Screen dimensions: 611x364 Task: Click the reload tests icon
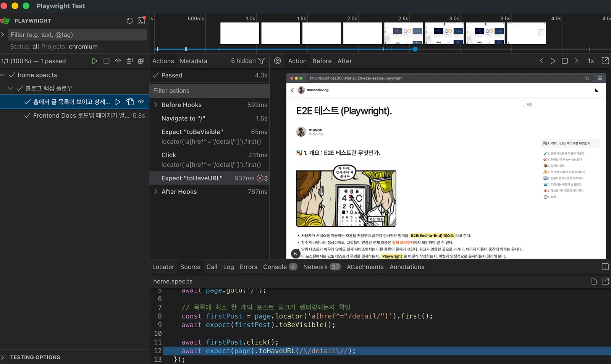point(129,21)
